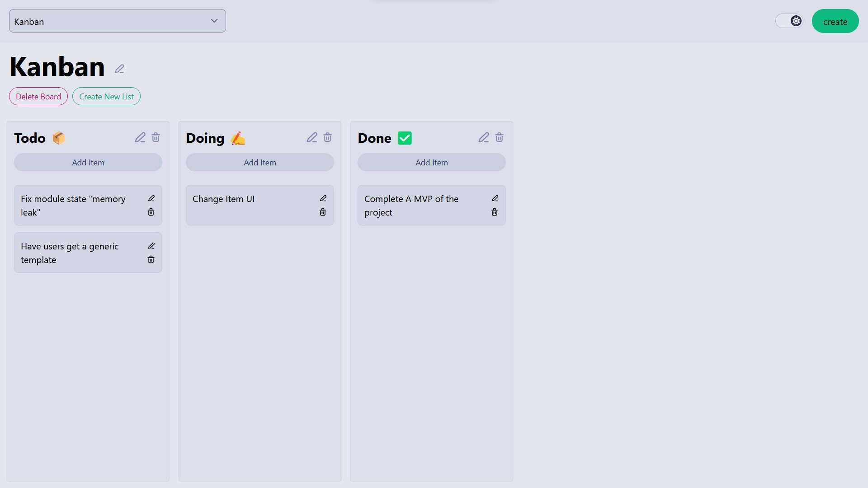This screenshot has width=868, height=488.
Task: Click the create button
Action: click(x=835, y=21)
